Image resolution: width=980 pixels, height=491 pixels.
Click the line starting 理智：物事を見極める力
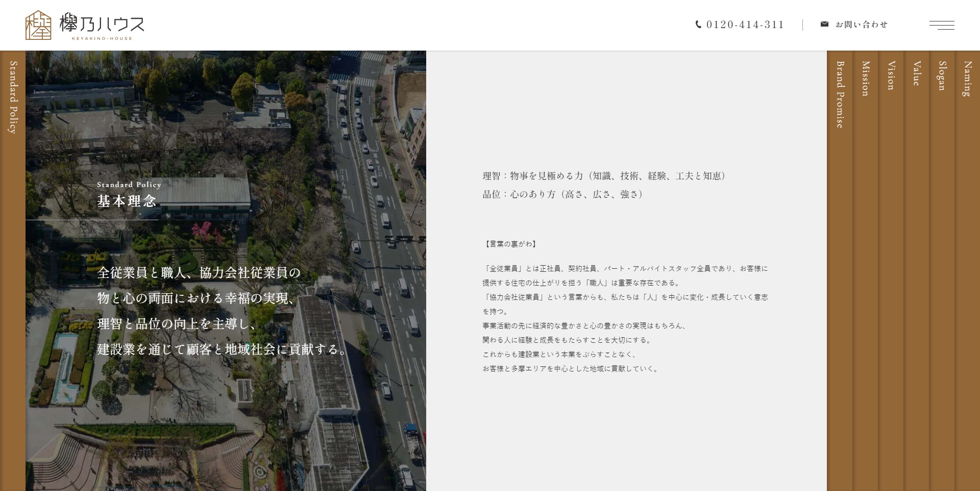(x=604, y=176)
